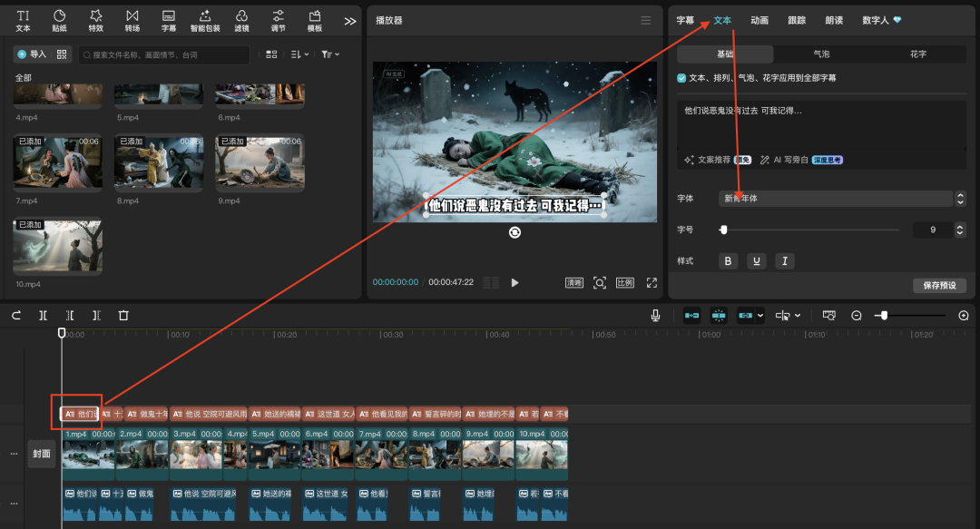The height and width of the screenshot is (529, 980).
Task: Select the 转场 transitions tool
Action: (x=132, y=20)
